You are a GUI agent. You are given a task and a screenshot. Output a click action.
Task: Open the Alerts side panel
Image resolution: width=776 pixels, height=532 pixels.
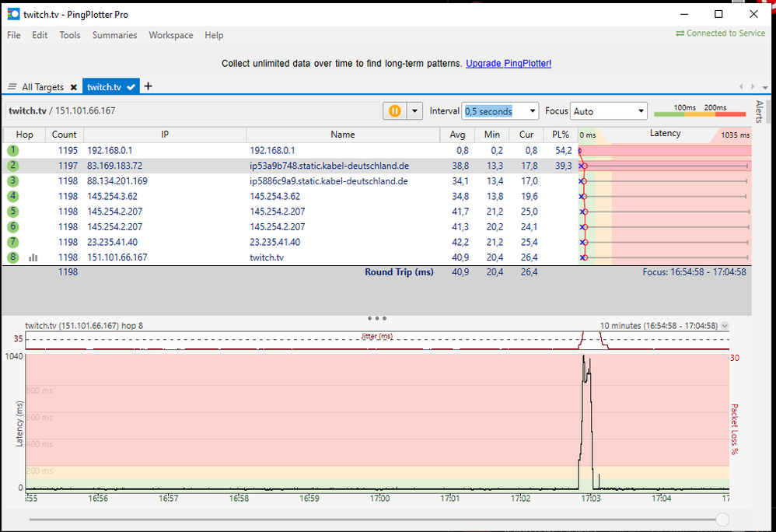tap(759, 112)
